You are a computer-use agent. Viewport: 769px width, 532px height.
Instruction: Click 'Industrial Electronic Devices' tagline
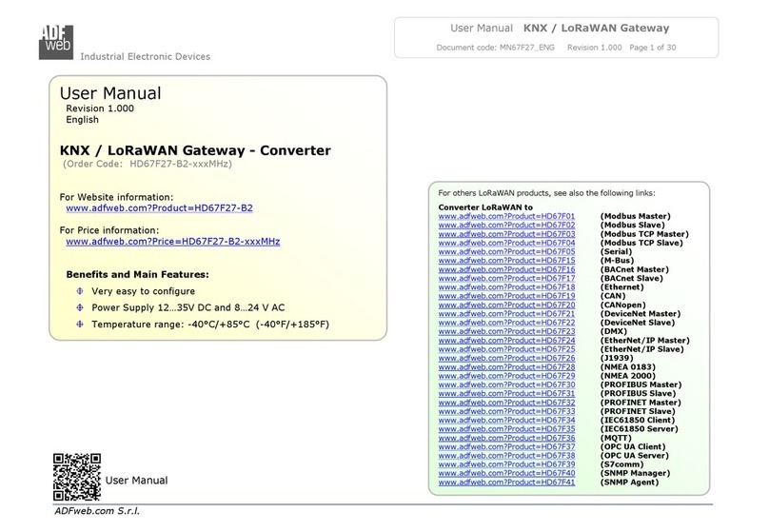tap(146, 56)
